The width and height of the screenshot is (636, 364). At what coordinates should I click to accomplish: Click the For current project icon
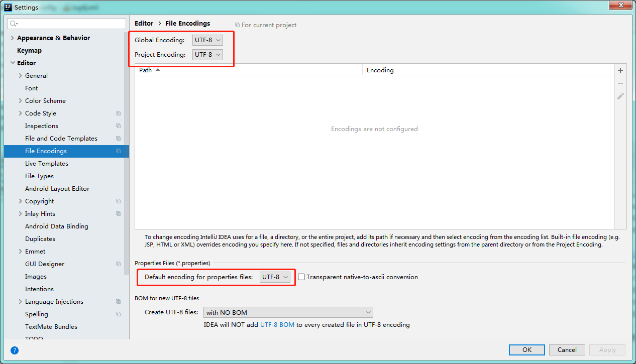point(237,25)
